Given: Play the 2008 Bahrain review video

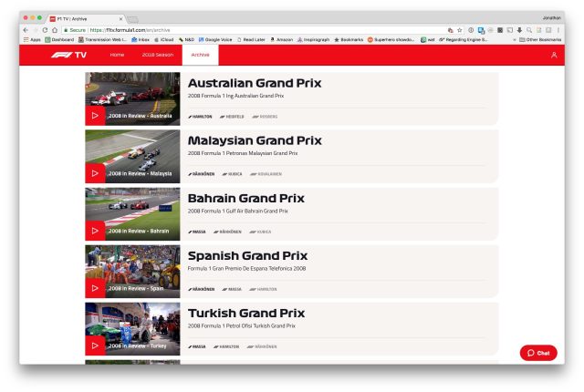Looking at the screenshot, I should [x=95, y=231].
